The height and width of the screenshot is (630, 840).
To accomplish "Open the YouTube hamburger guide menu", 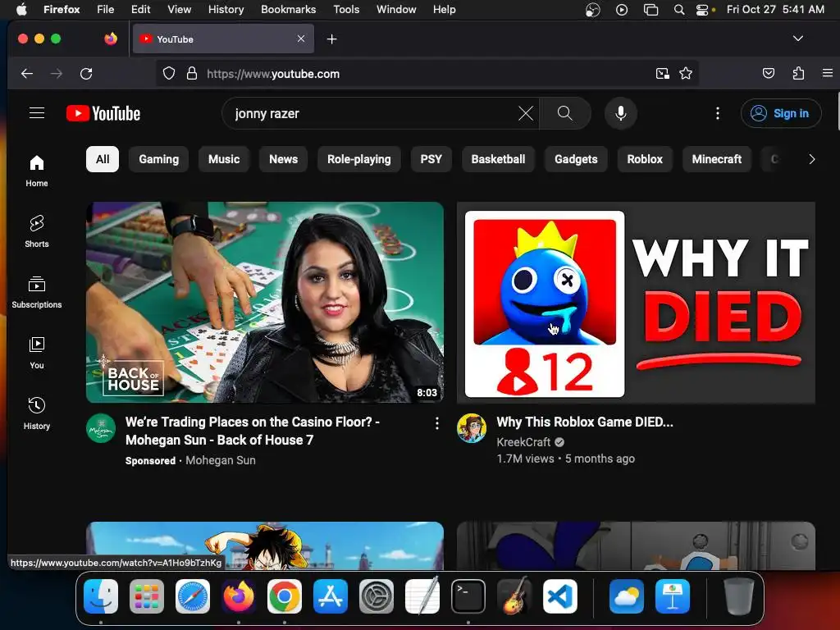I will click(x=36, y=113).
